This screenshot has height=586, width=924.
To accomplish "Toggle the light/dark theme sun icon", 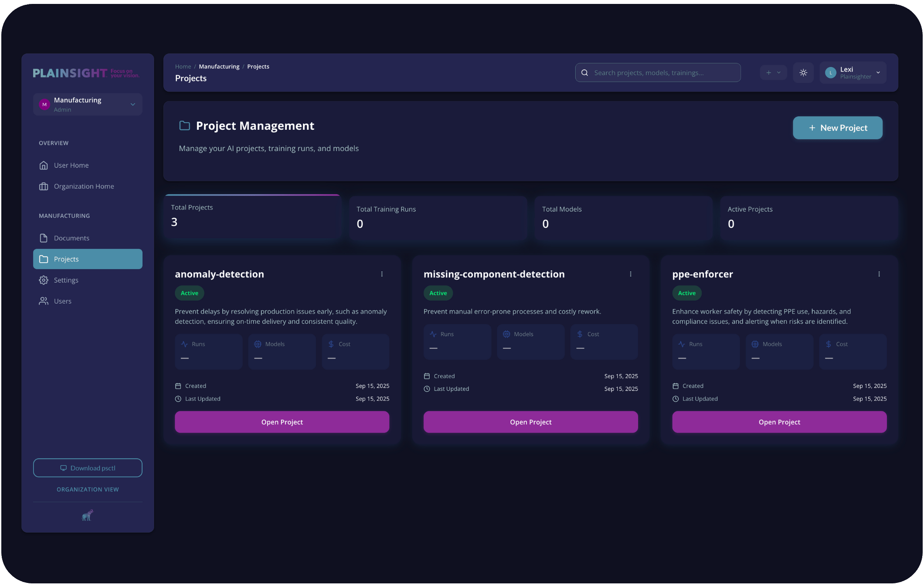I will click(x=803, y=73).
